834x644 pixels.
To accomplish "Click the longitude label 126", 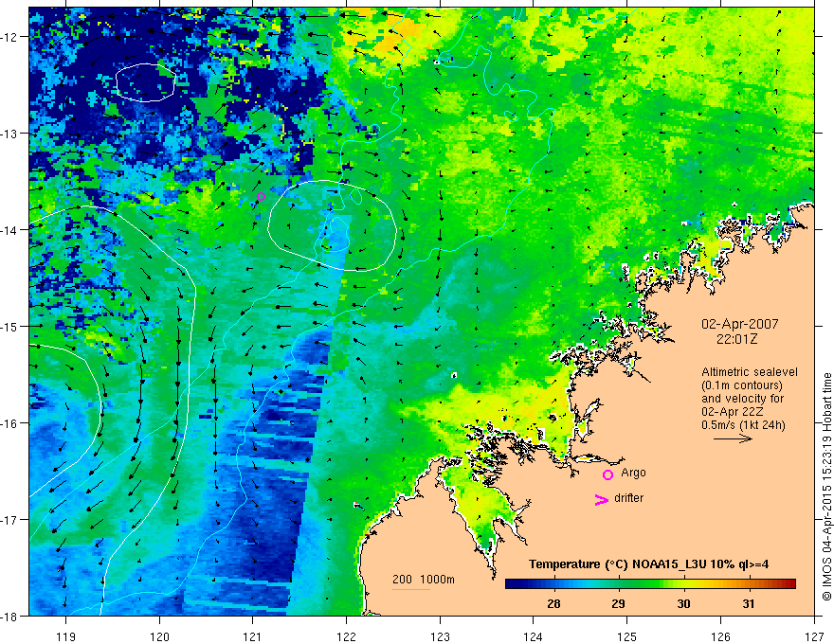I will tap(720, 636).
